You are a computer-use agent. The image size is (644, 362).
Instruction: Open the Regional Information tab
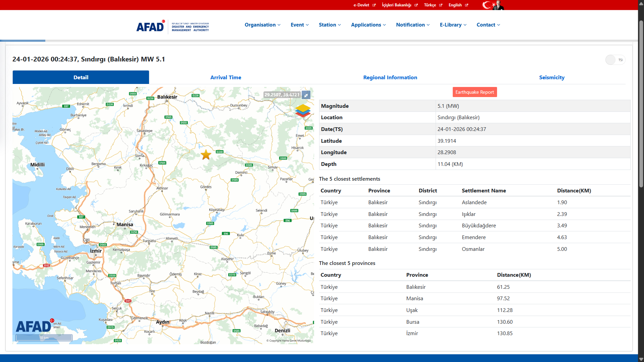pyautogui.click(x=390, y=78)
